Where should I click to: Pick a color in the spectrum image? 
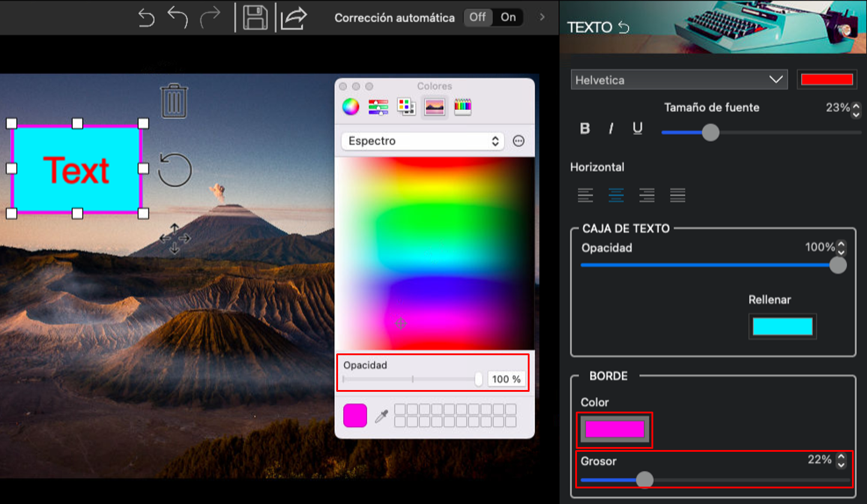(x=435, y=253)
